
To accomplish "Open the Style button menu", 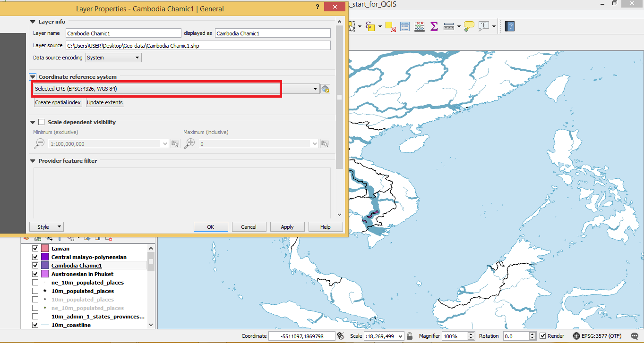I will 46,227.
